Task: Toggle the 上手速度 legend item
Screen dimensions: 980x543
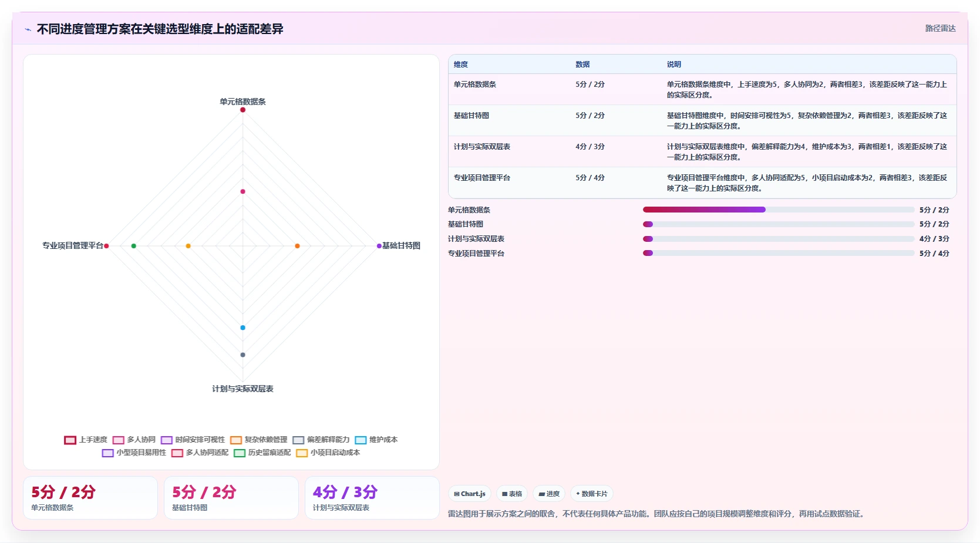Action: pyautogui.click(x=86, y=440)
